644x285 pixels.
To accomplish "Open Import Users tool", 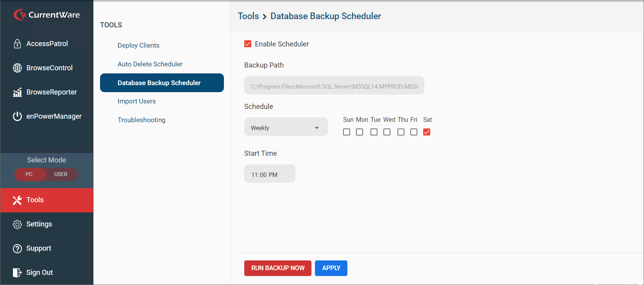I will (136, 101).
